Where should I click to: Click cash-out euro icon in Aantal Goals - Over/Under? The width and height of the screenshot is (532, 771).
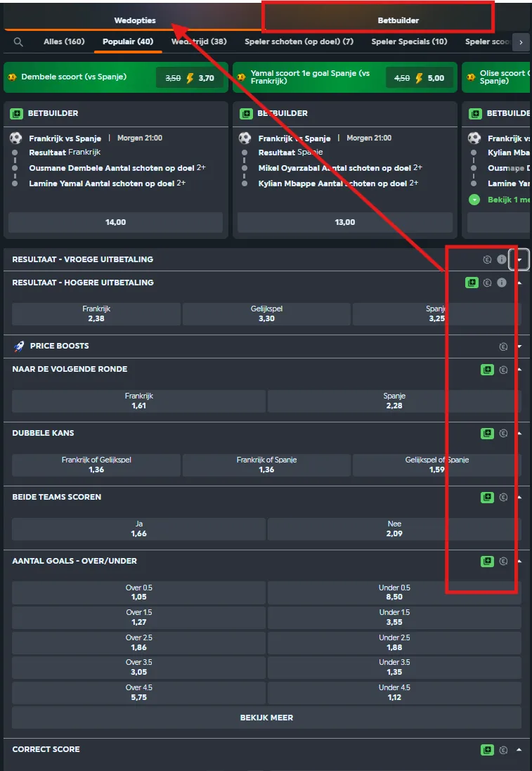503,561
